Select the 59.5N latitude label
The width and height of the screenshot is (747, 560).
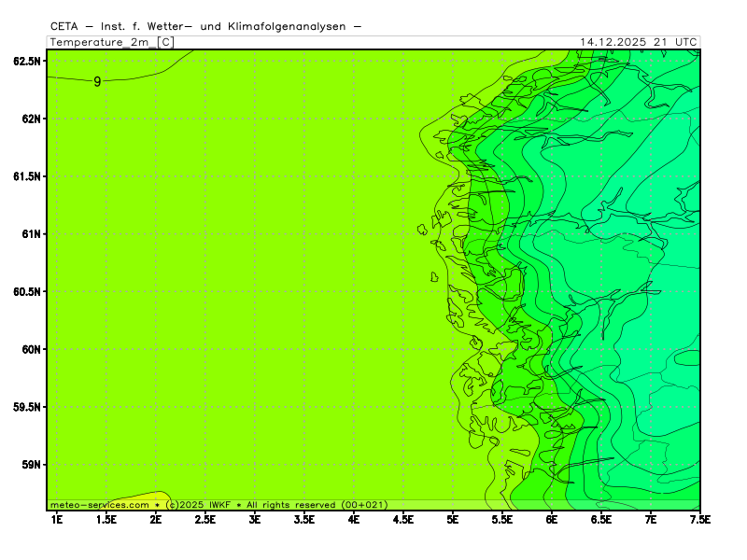(x=27, y=407)
